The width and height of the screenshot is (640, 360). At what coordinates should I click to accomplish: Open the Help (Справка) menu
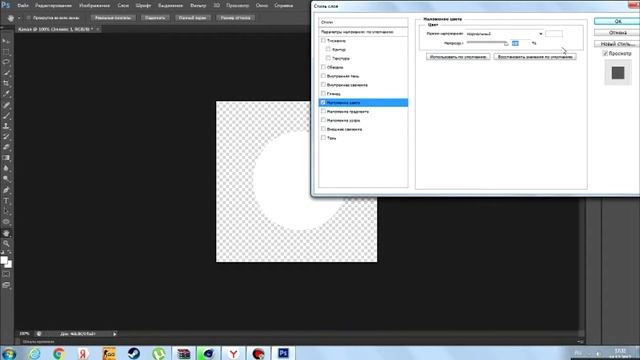click(x=284, y=5)
